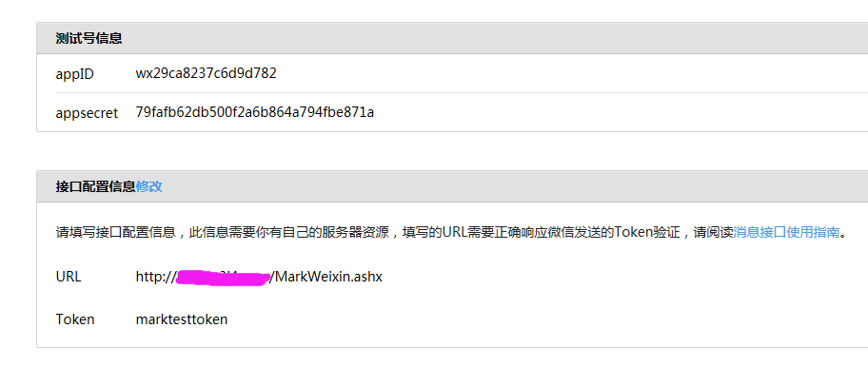Click the magenta redacted part of URL
The height and width of the screenshot is (367, 868).
click(223, 277)
